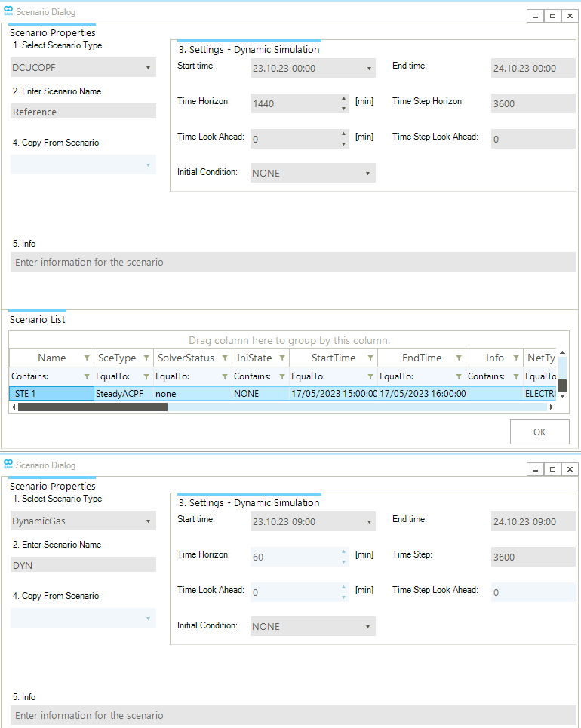Click the Reference scenario name field
The height and width of the screenshot is (728, 581).
(x=83, y=112)
